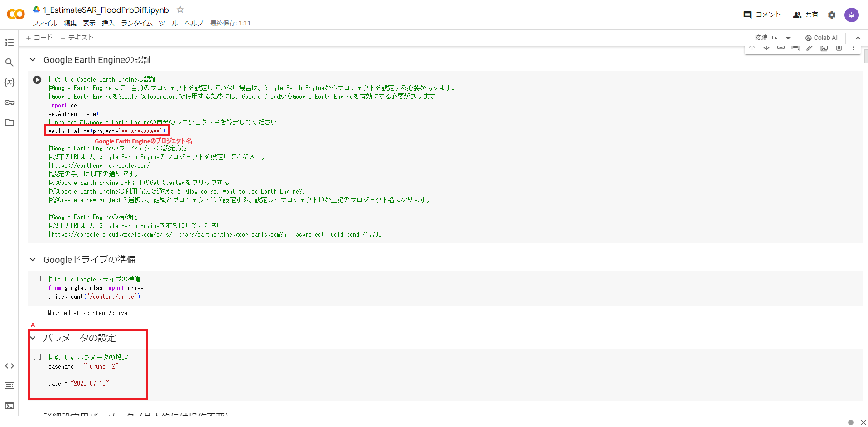Star the notebook 1_EstimateSAR_FloodPrbDiff.ipynb
Screen dimensions: 868x427
tap(180, 10)
